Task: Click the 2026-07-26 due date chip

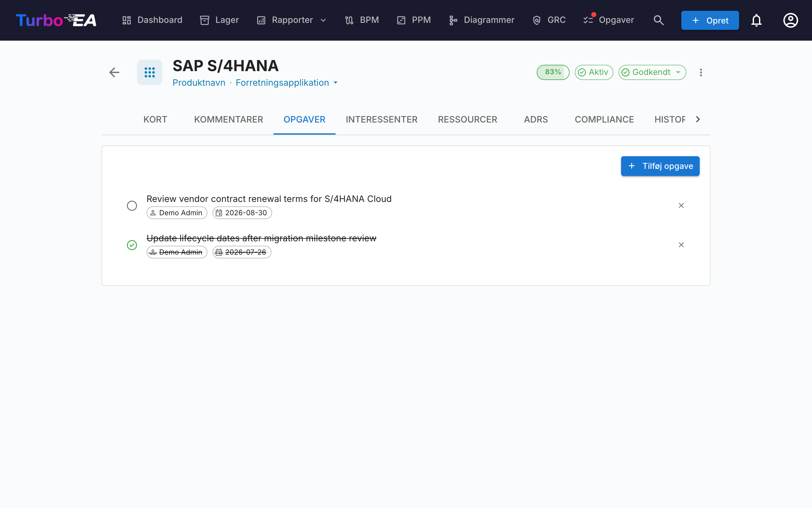Action: coord(242,252)
